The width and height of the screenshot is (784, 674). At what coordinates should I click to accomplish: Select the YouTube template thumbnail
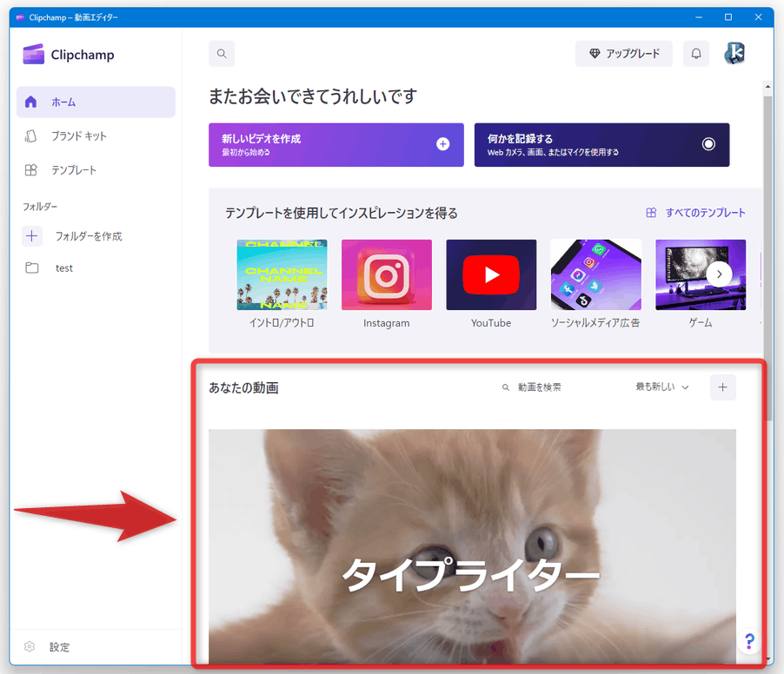(491, 274)
